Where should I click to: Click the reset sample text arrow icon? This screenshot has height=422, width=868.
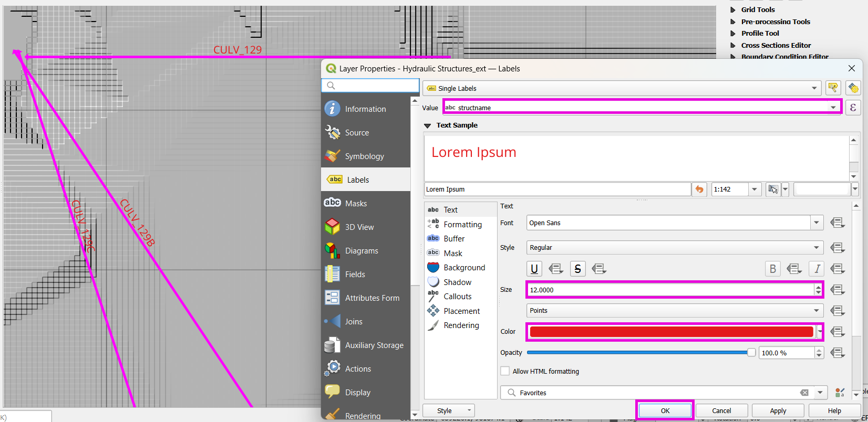(x=699, y=189)
